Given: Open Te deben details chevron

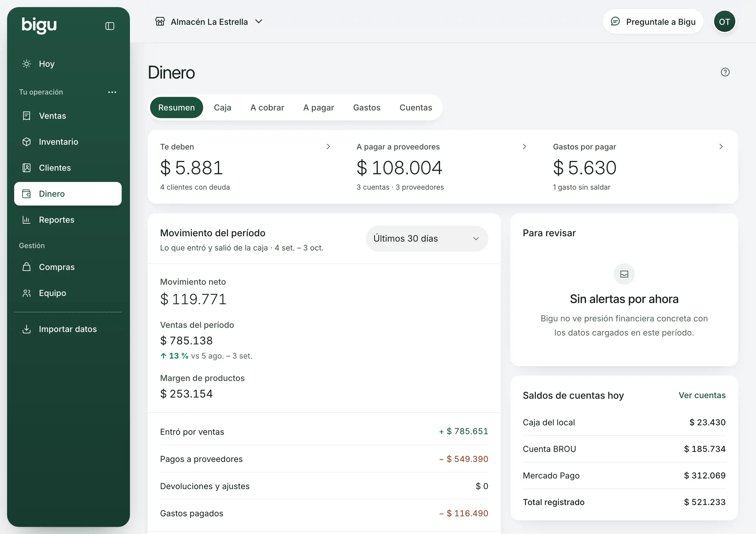Looking at the screenshot, I should (x=328, y=147).
